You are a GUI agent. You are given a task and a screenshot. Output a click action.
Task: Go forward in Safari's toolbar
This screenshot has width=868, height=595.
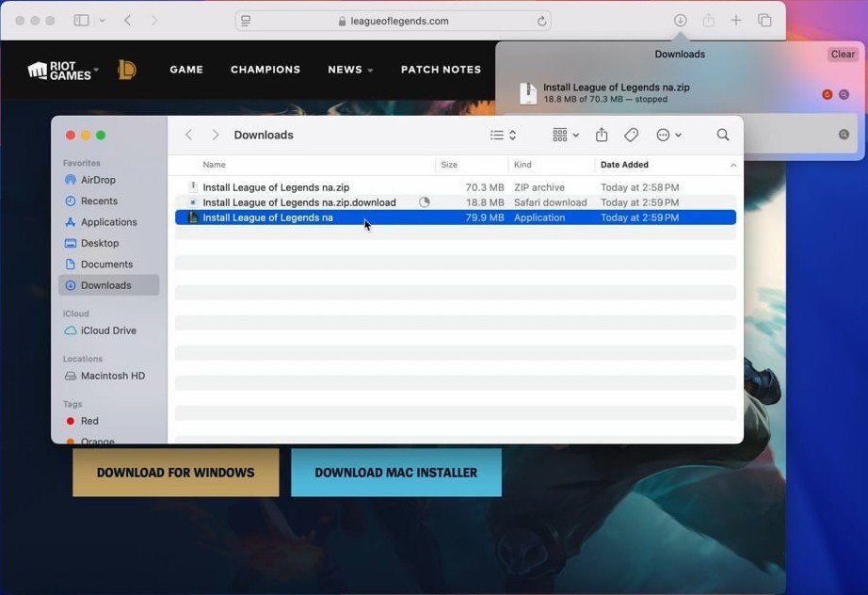click(x=154, y=21)
